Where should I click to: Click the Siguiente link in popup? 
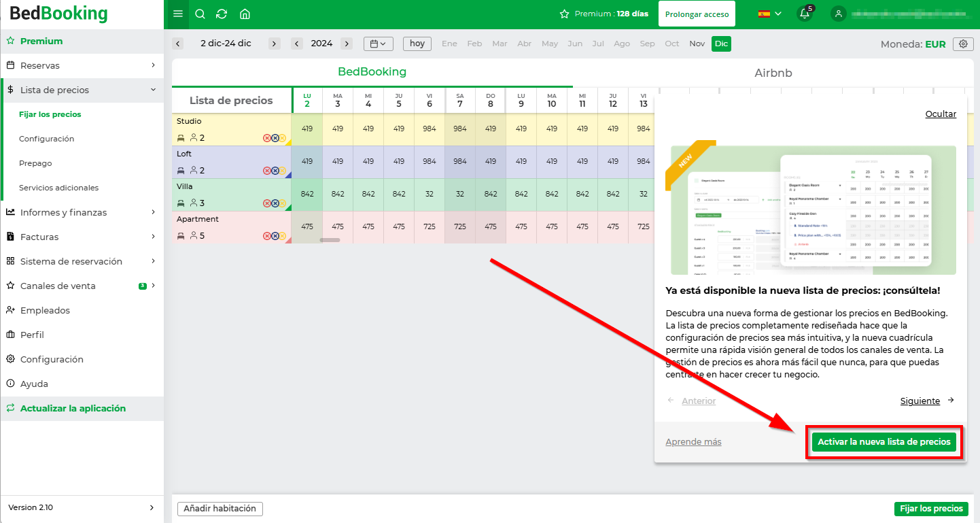(920, 401)
